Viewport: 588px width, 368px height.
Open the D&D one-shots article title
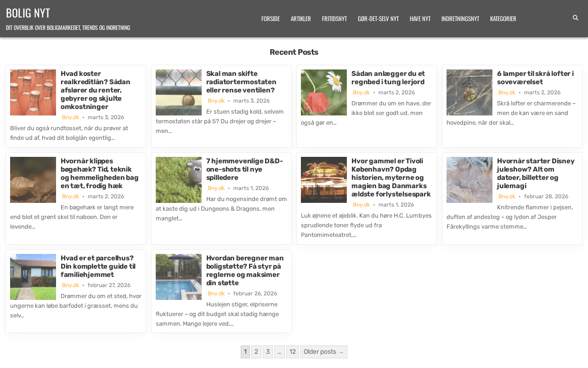tap(244, 169)
